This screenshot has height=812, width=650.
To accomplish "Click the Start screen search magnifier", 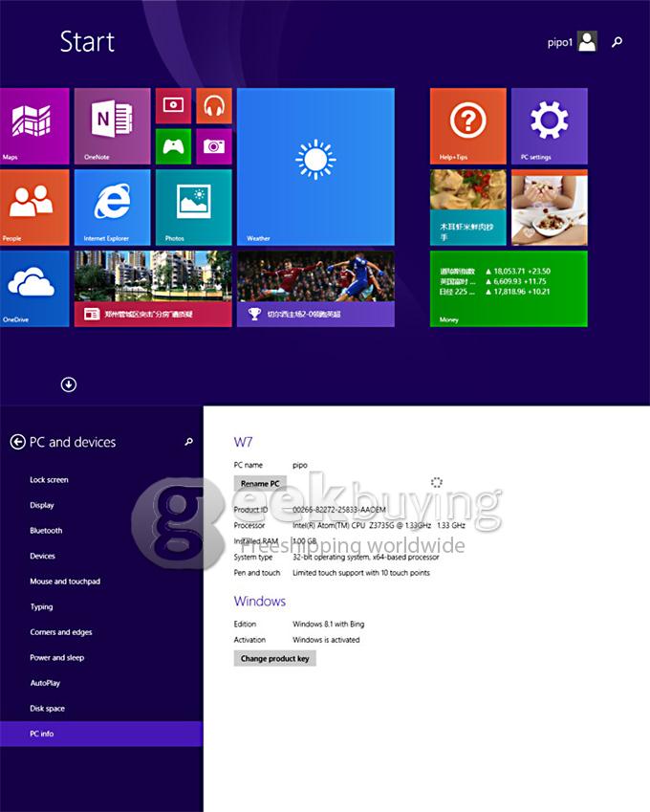I will (x=617, y=42).
